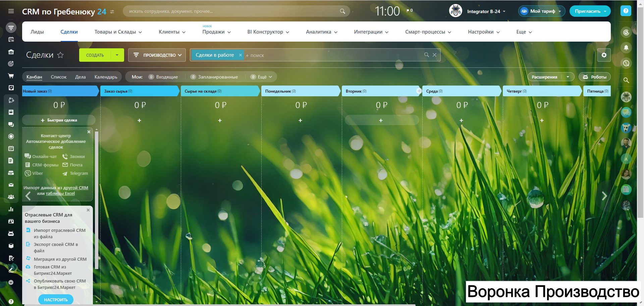Expand the Расширения dropdown arrow
The width and height of the screenshot is (644, 306).
click(568, 77)
